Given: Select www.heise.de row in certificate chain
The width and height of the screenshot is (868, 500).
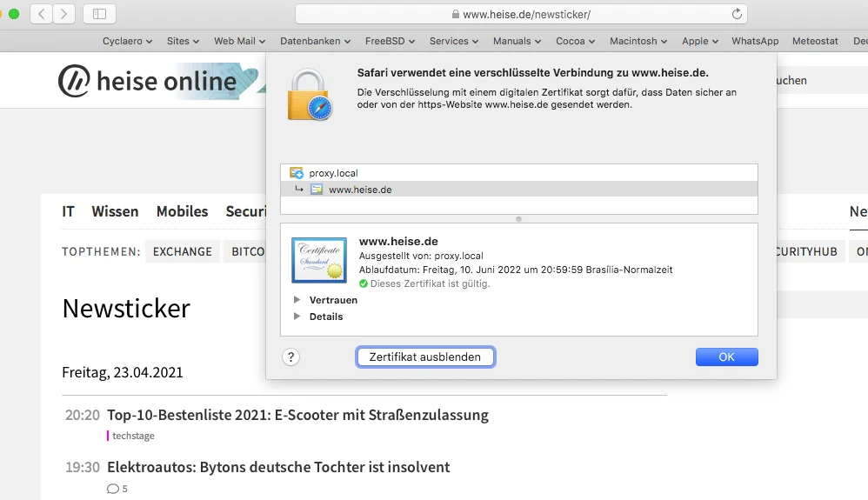Looking at the screenshot, I should click(x=518, y=190).
